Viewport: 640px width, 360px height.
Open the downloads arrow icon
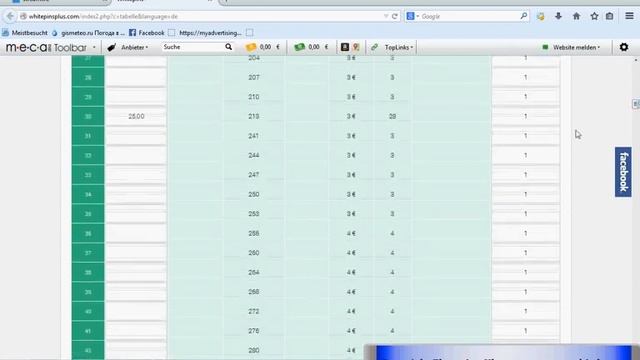click(x=558, y=16)
